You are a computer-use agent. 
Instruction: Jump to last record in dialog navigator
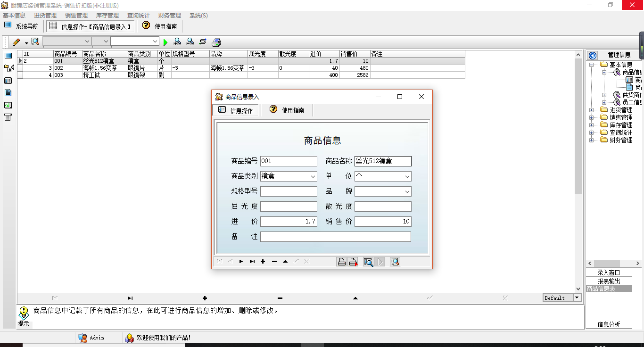point(252,262)
